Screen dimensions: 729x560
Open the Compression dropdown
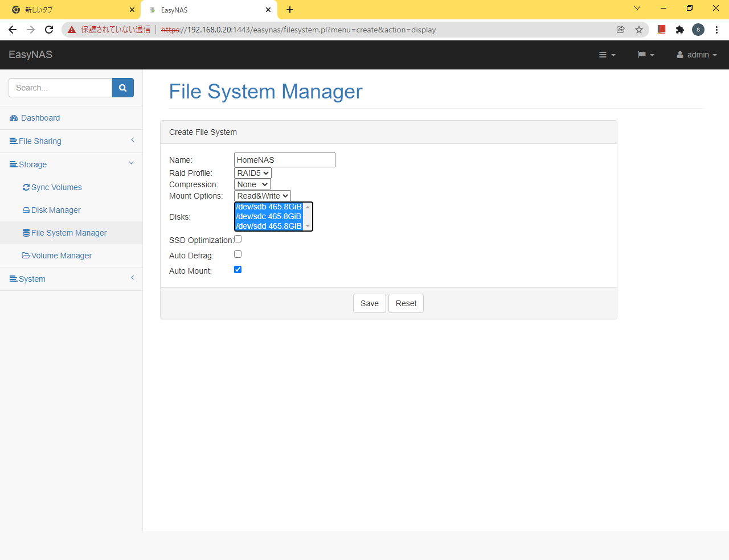252,184
